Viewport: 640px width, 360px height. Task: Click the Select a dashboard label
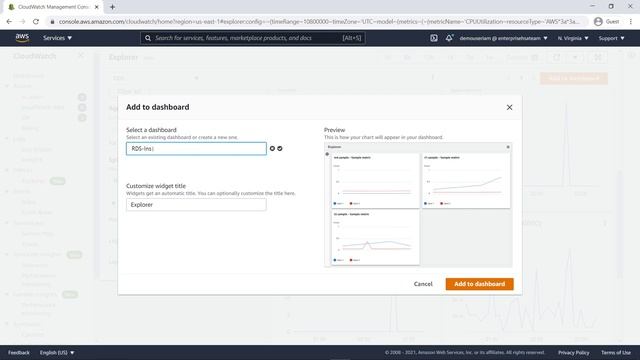tap(151, 130)
